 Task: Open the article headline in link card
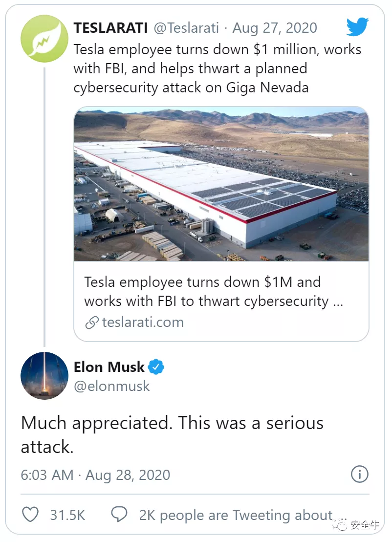pyautogui.click(x=214, y=291)
